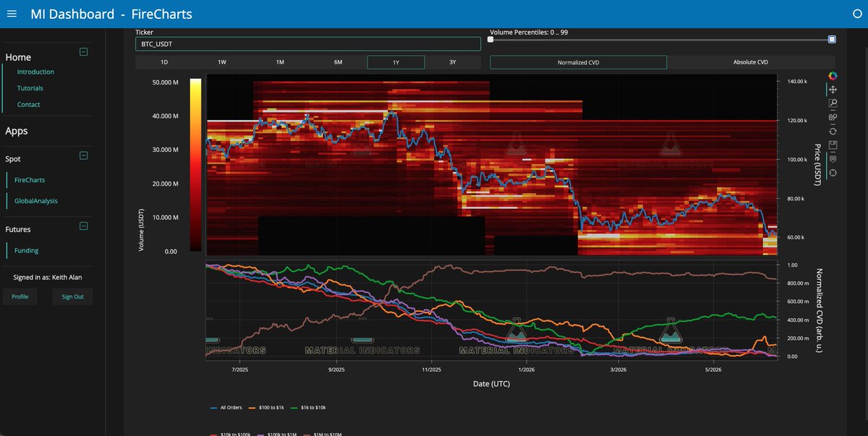Click the Normalized CVD axis label

[x=820, y=311]
